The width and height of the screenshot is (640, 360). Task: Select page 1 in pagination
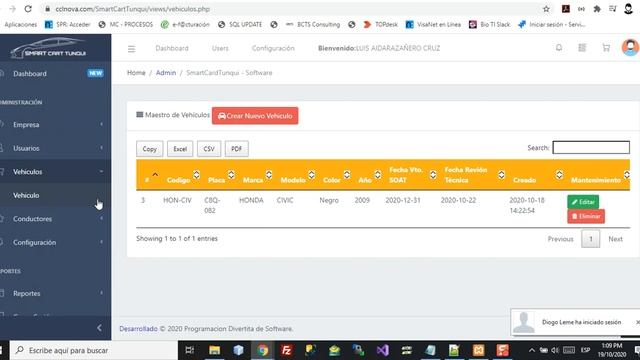click(590, 239)
